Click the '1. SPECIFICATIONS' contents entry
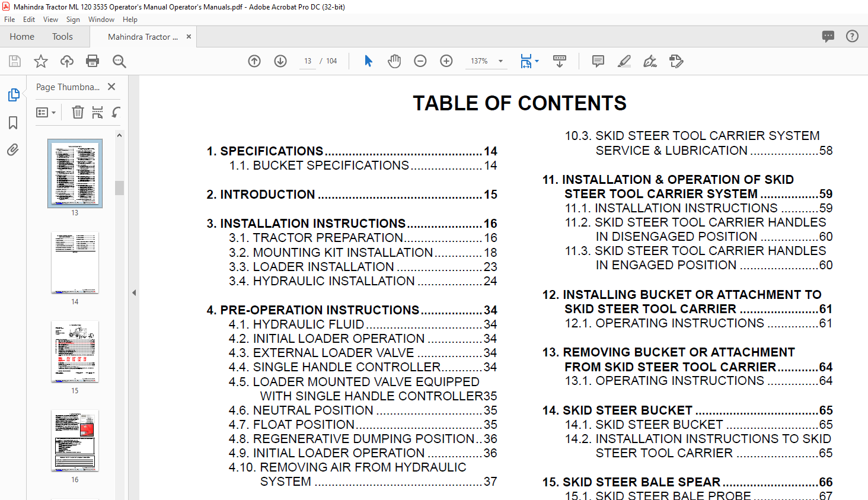Screen dimensions: 868x500 pyautogui.click(x=352, y=151)
